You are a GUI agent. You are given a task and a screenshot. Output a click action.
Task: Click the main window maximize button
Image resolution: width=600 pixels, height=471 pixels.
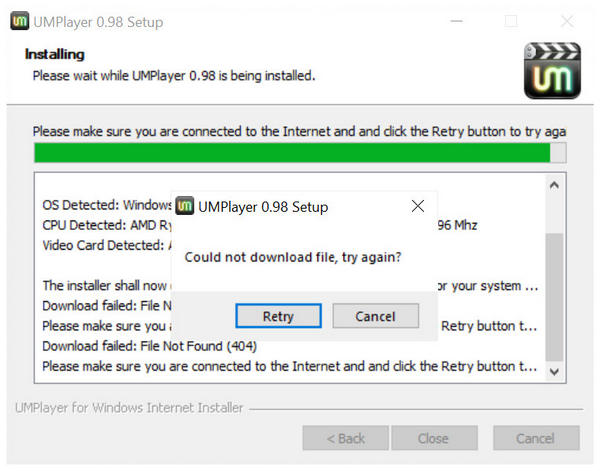tap(512, 21)
